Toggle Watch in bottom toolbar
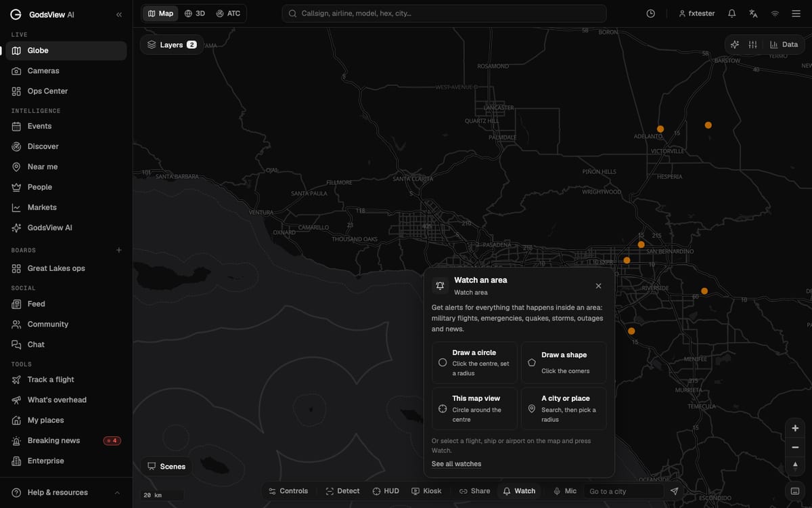Viewport: 812px width, 508px height. click(x=519, y=491)
